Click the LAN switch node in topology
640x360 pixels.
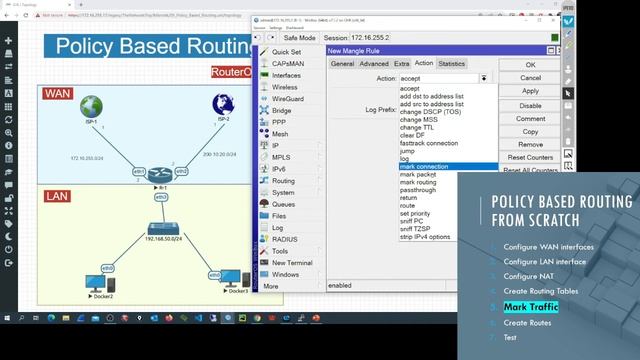(163, 229)
